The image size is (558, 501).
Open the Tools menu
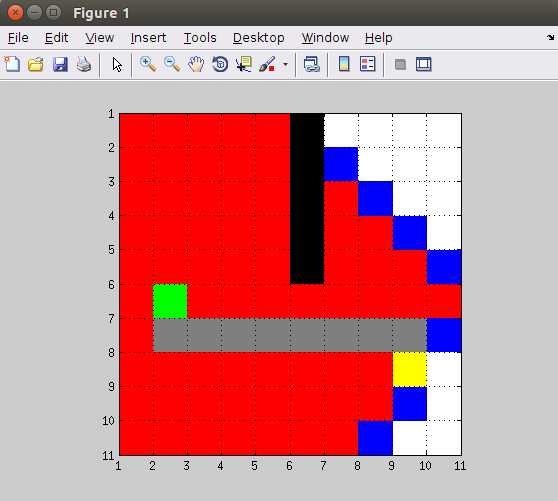point(200,38)
